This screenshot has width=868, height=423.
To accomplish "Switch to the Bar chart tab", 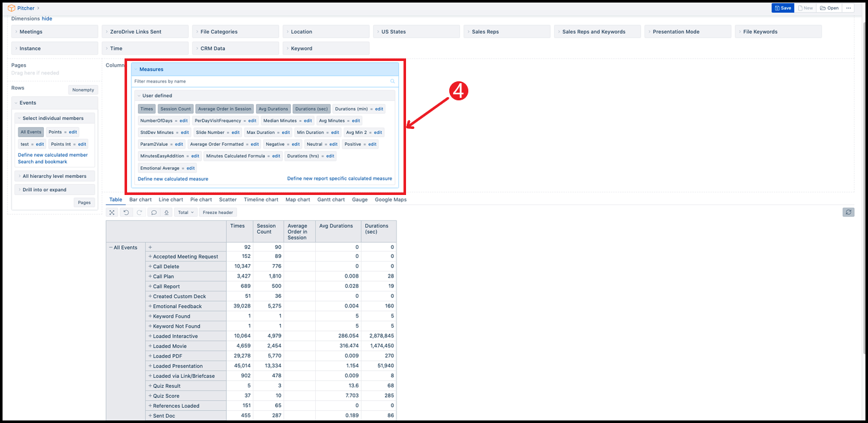I will [x=140, y=199].
